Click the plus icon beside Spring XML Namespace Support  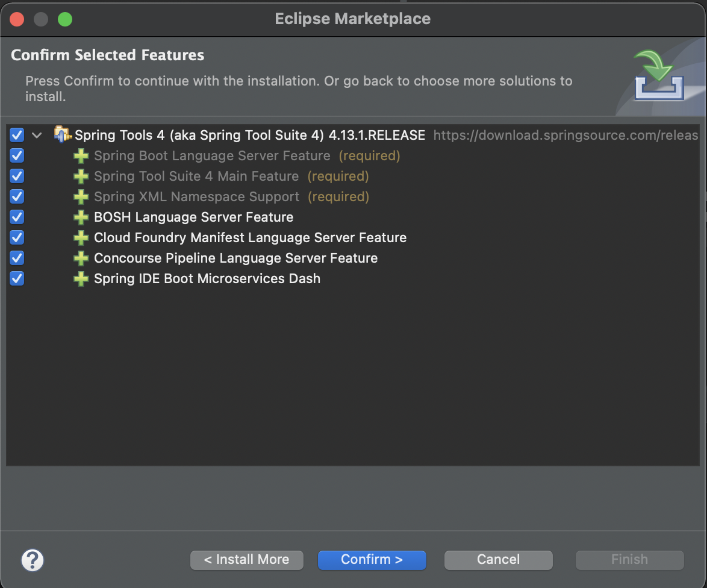(x=81, y=196)
